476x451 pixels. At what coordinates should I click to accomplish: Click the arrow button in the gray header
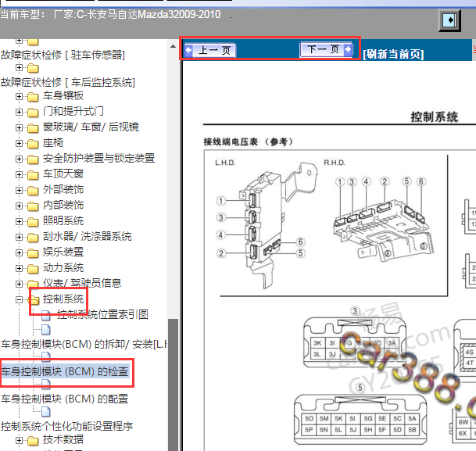click(449, 20)
